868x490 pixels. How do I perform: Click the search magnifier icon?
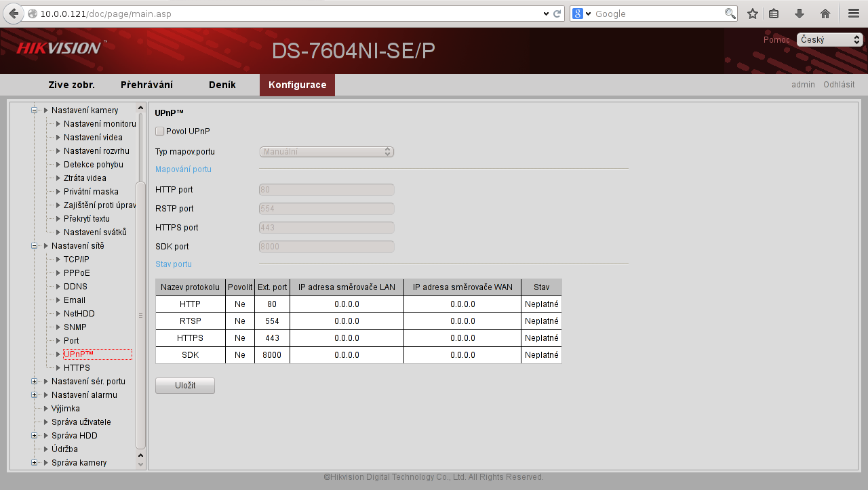coord(730,14)
